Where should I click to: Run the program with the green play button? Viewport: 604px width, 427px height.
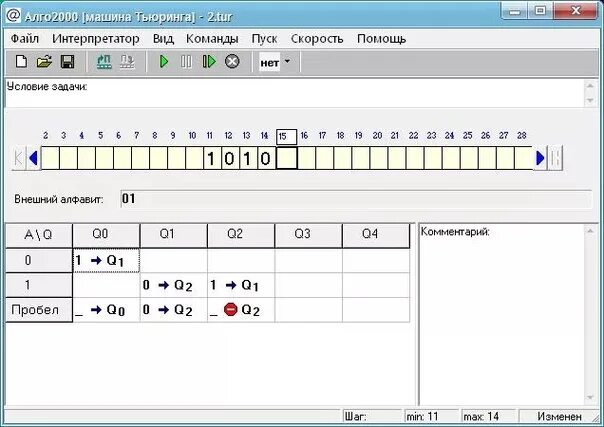(x=164, y=62)
